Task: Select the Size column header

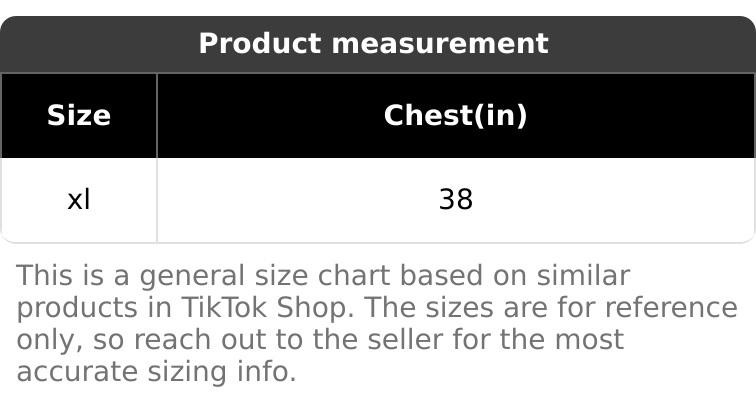Action: 78,116
